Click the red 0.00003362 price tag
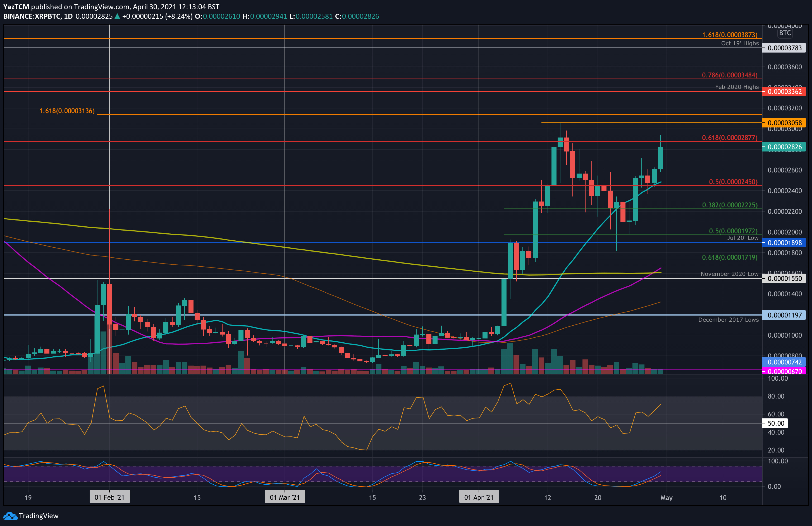The width and height of the screenshot is (812, 526). pyautogui.click(x=784, y=92)
